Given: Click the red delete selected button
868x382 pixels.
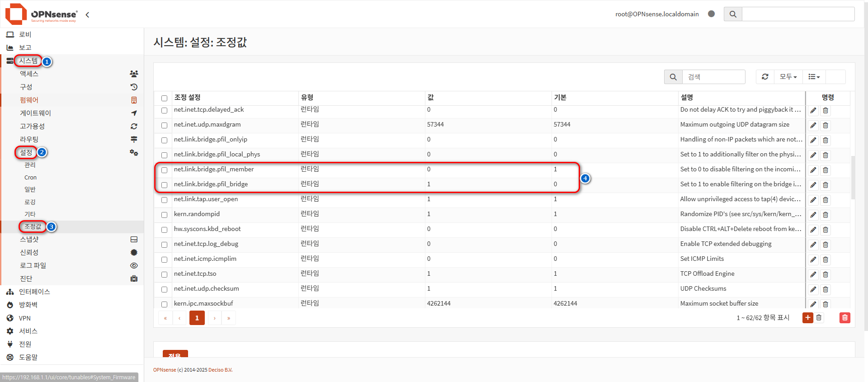Looking at the screenshot, I should tap(844, 318).
